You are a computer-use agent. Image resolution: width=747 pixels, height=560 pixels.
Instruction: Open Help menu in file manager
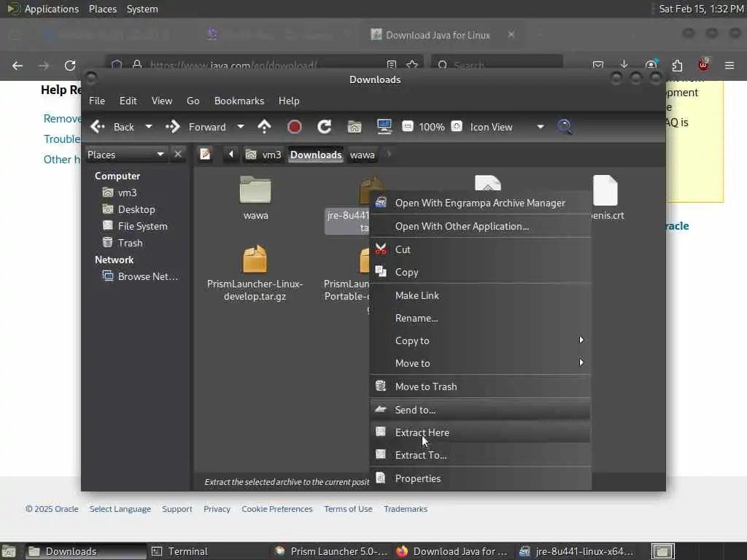tap(289, 101)
